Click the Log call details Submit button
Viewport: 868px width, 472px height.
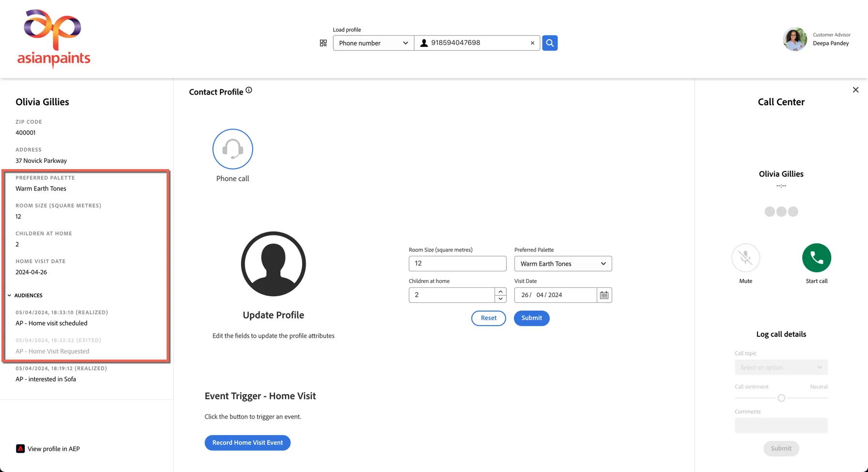point(781,448)
